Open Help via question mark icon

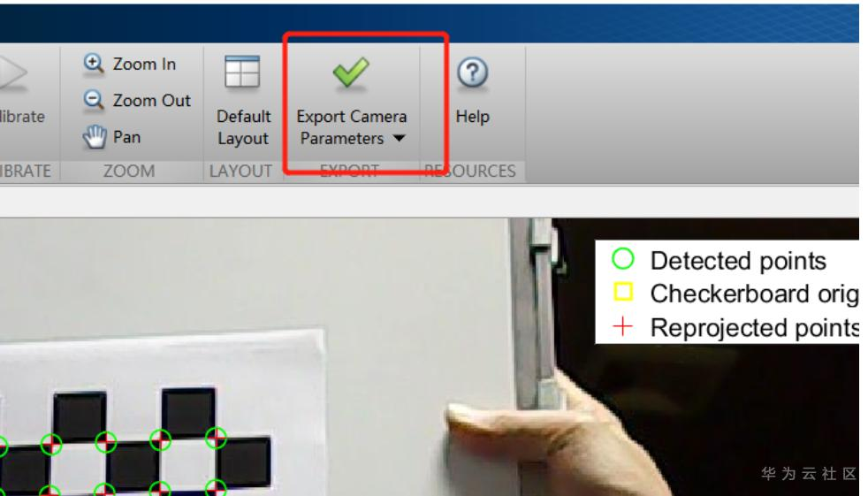(473, 72)
